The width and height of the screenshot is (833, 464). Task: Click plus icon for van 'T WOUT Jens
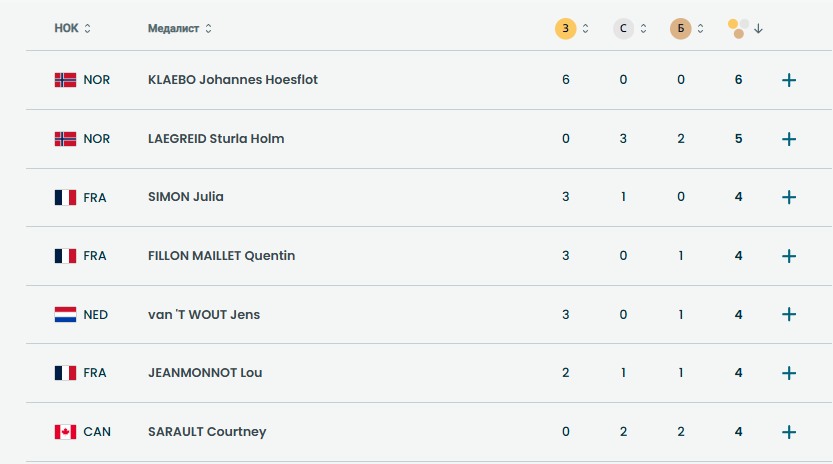coord(788,314)
